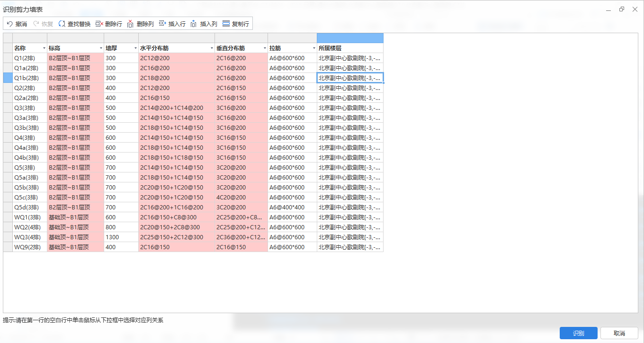Open the 水平分布筋 column filter dropdown
644x343 pixels.
pos(212,48)
